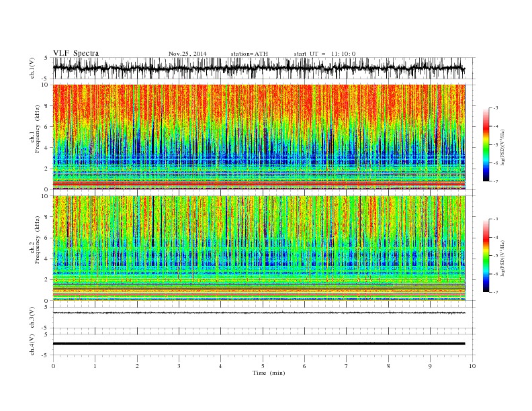The image size is (532, 411).
Task: Click the "8" minute time axis tick label
Action: 388,366
